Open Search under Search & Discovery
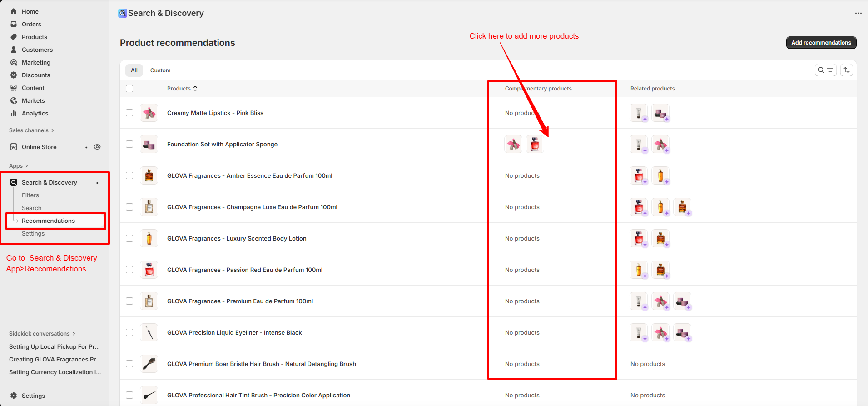The image size is (868, 406). pyautogui.click(x=31, y=208)
